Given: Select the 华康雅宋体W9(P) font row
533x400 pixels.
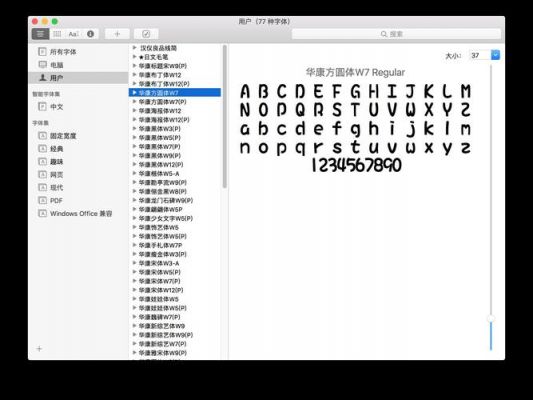Looking at the screenshot, I should pos(175,353).
